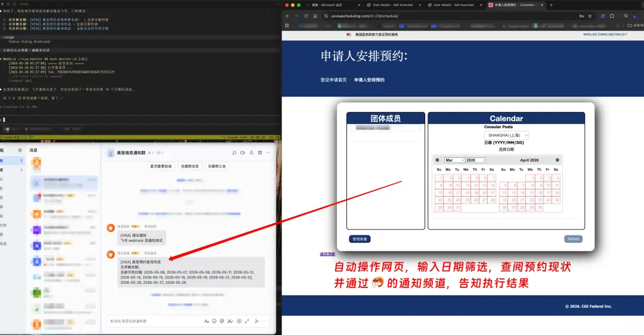Go to previous month in calendar
The image size is (644, 335).
click(438, 160)
